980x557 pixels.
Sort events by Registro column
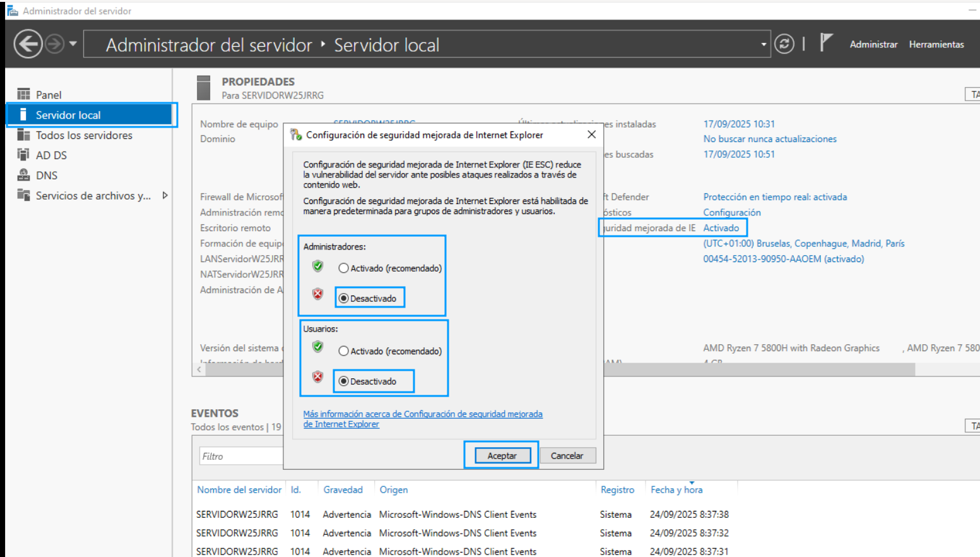coord(617,490)
